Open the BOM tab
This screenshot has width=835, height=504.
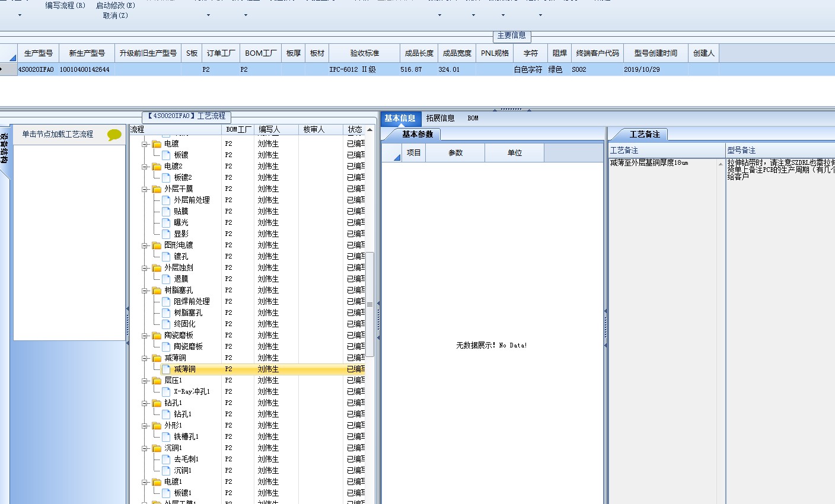coord(473,118)
